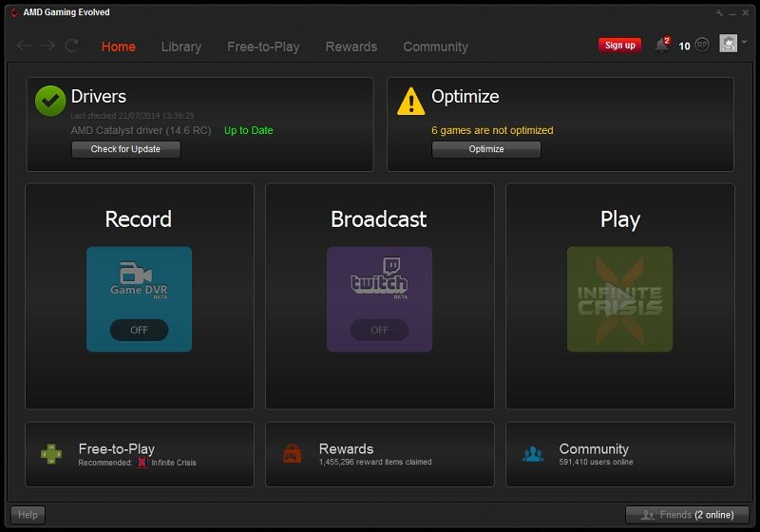Expand the profile dropdown arrow
Screen dimensions: 760x532
pyautogui.click(x=744, y=42)
